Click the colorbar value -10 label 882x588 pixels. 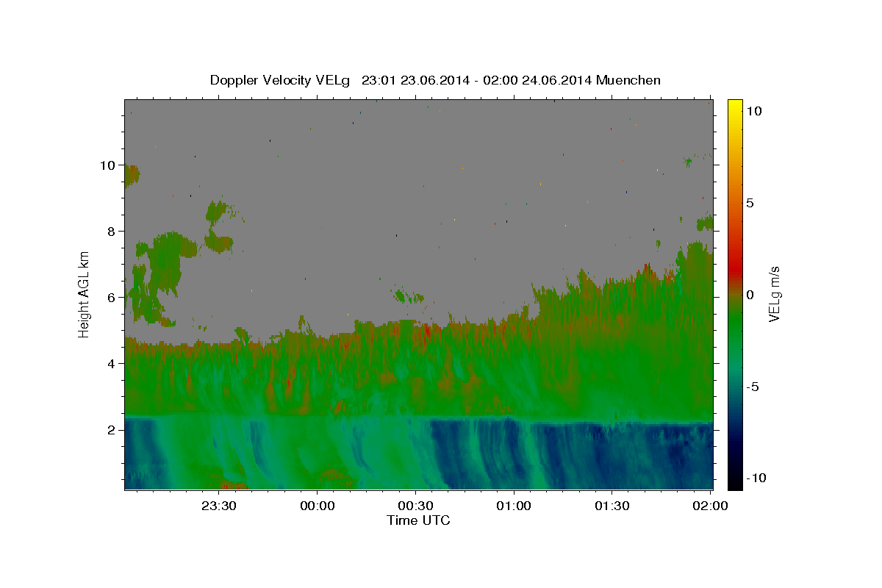[755, 478]
